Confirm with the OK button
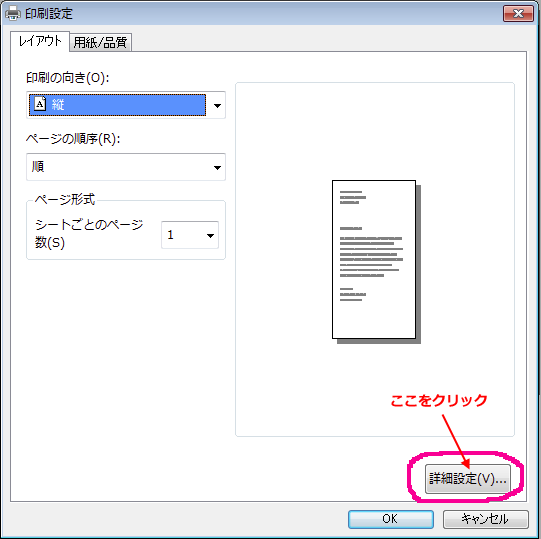The image size is (541, 539). 391,519
